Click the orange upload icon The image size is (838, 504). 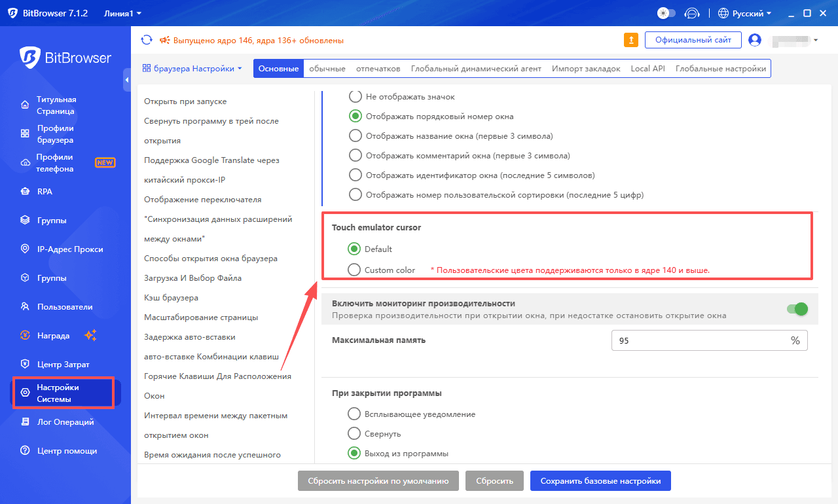coord(630,40)
